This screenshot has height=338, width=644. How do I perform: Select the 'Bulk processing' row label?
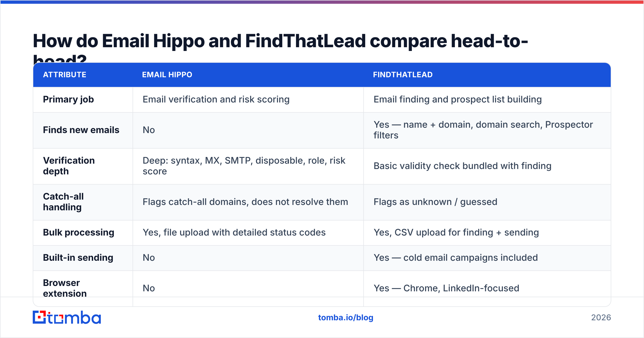pyautogui.click(x=79, y=233)
